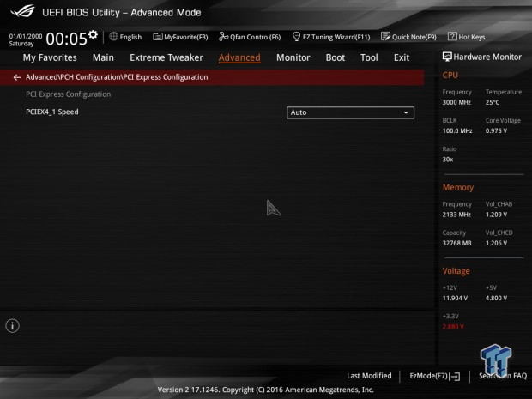Launch EZ Tuning Wizard(F11)
Viewport: 532px width, 399px height.
click(331, 37)
